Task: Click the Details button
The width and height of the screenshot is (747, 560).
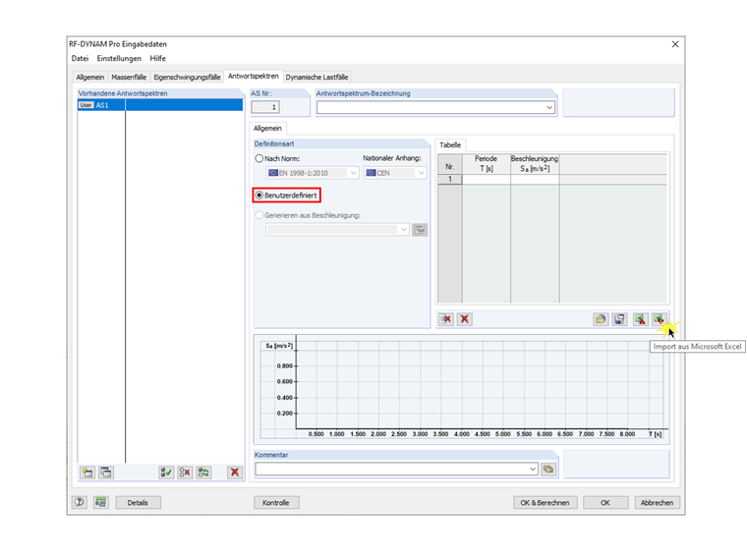Action: 138,502
